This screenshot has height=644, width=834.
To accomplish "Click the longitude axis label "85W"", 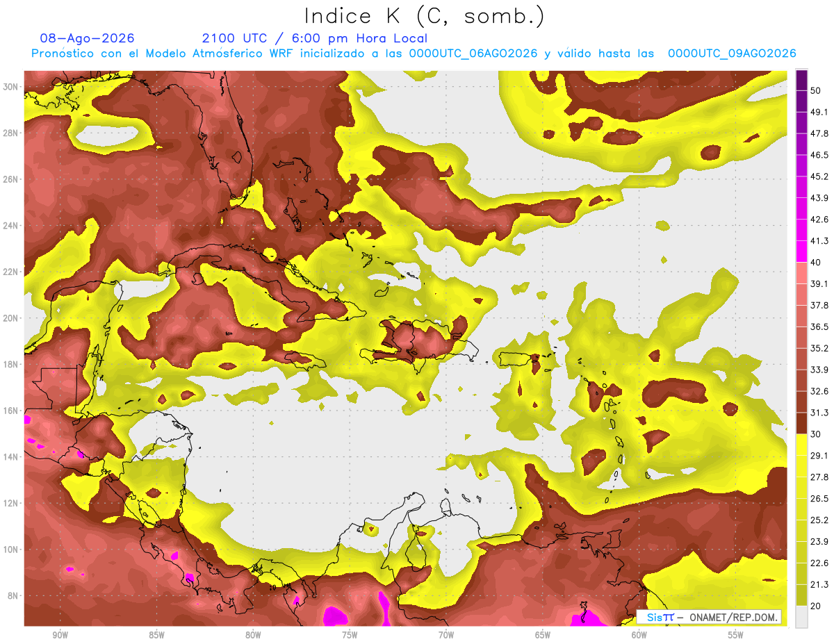I will (156, 635).
